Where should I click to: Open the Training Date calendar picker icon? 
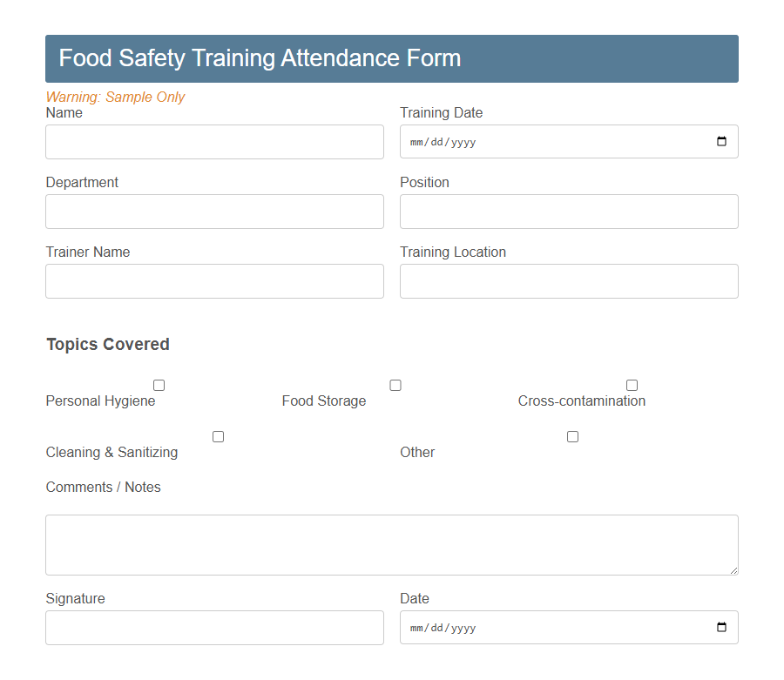point(721,141)
